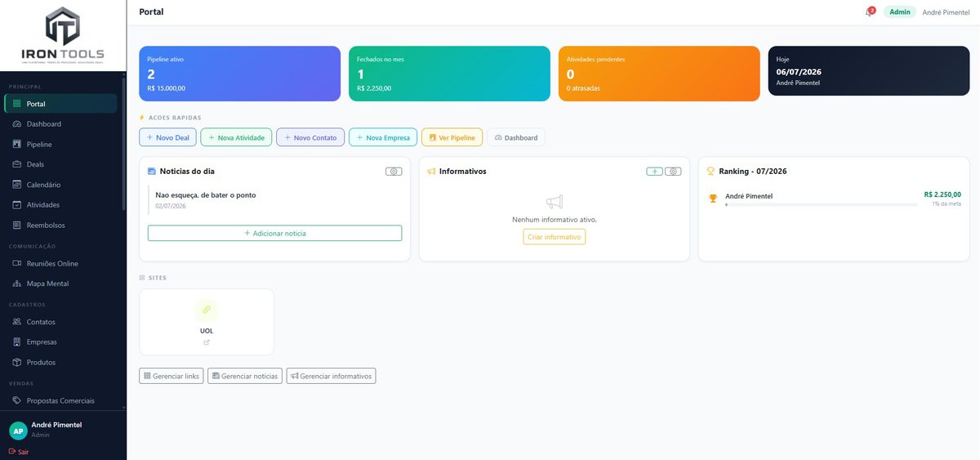
Task: Click the trophy icon beside André Pimentel
Action: pyautogui.click(x=713, y=198)
